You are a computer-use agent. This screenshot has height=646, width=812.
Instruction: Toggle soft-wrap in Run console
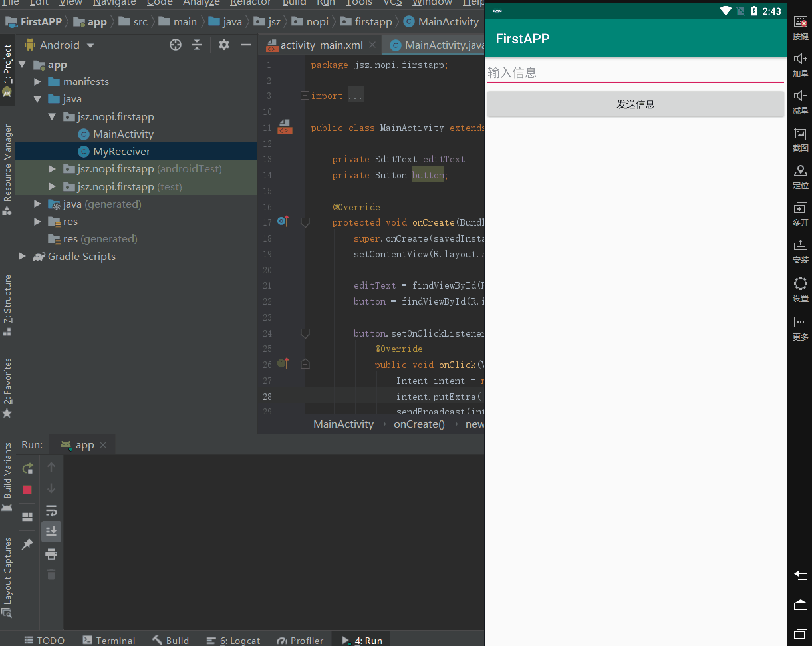[51, 510]
